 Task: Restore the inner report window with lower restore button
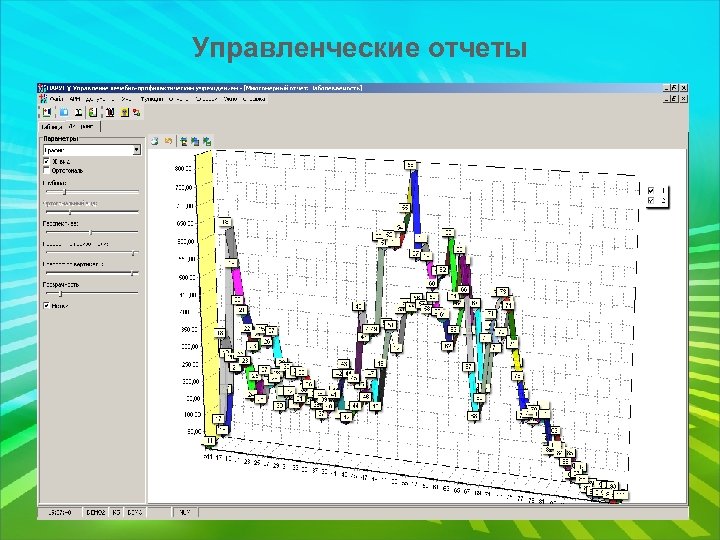point(675,99)
